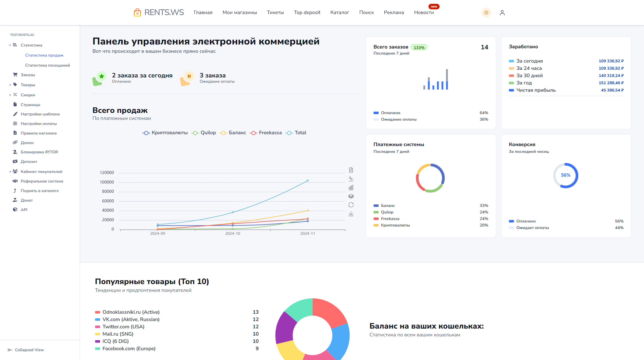Open the Домен sidebar link

[x=27, y=143]
